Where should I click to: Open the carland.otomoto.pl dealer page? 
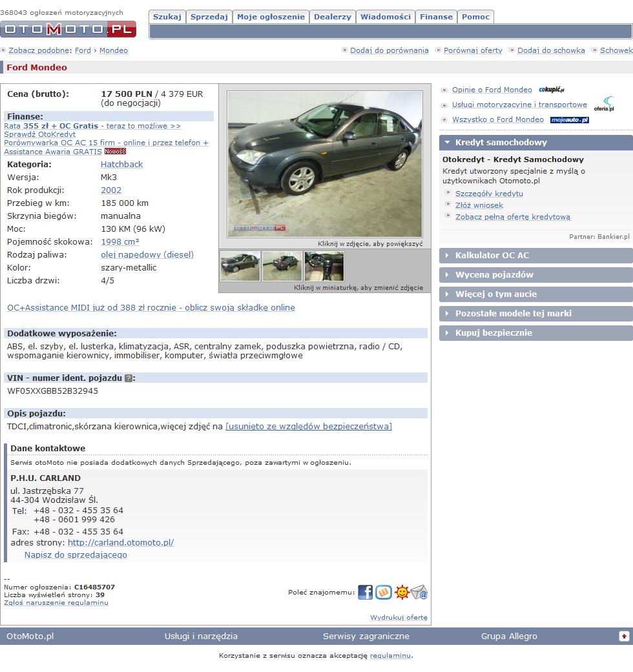(121, 543)
